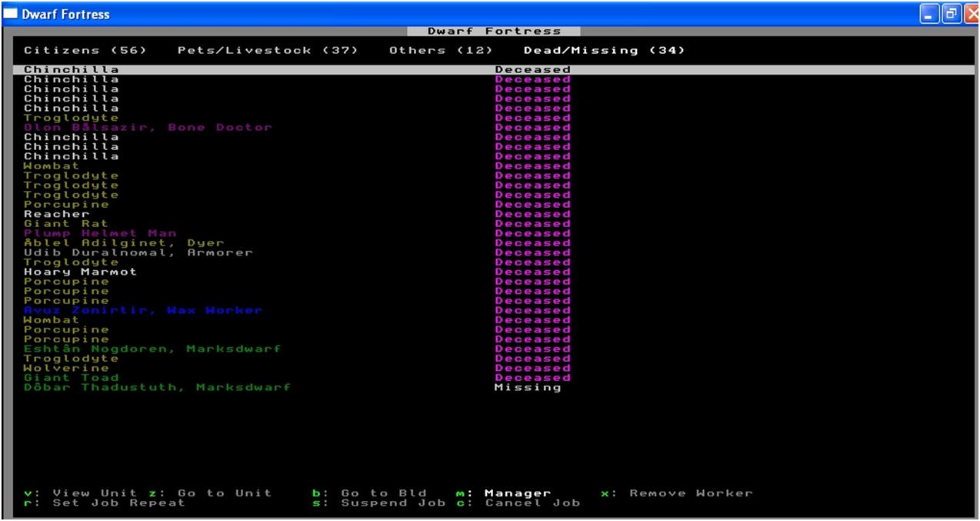
Task: Choose Udib Duralnomal, Armorer
Action: tap(138, 252)
